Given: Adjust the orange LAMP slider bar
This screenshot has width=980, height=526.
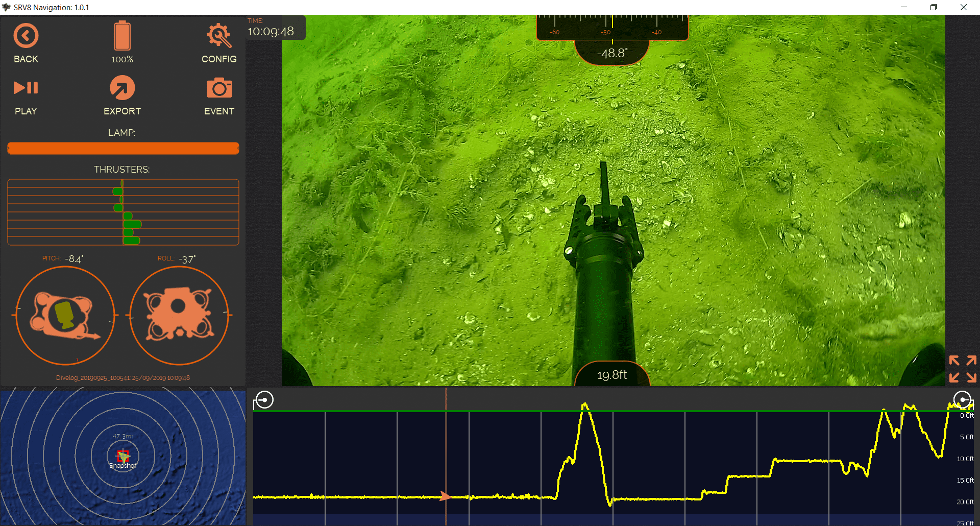Looking at the screenshot, I should coord(123,148).
